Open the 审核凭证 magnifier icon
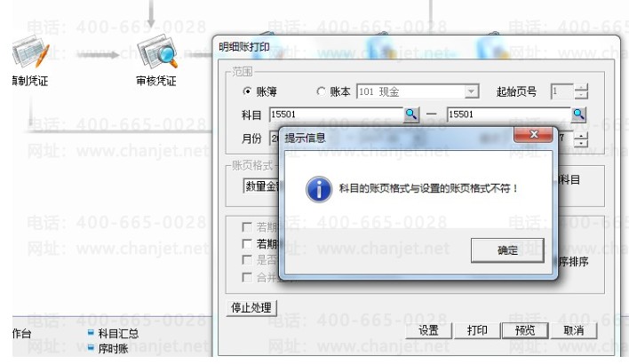This screenshot has height=364, width=629. point(157,51)
